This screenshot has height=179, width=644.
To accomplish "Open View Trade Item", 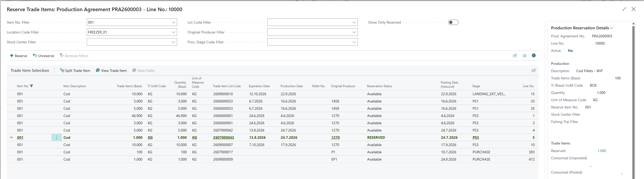I will click(x=111, y=71).
